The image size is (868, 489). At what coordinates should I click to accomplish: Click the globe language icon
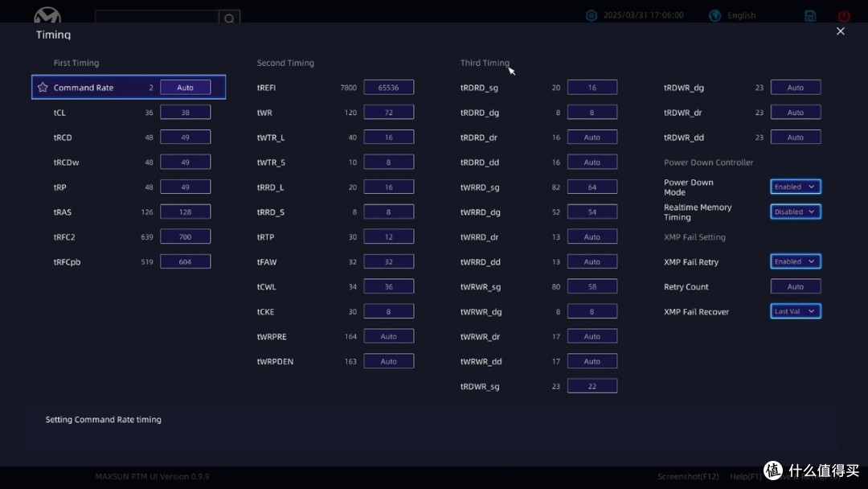[x=714, y=15]
